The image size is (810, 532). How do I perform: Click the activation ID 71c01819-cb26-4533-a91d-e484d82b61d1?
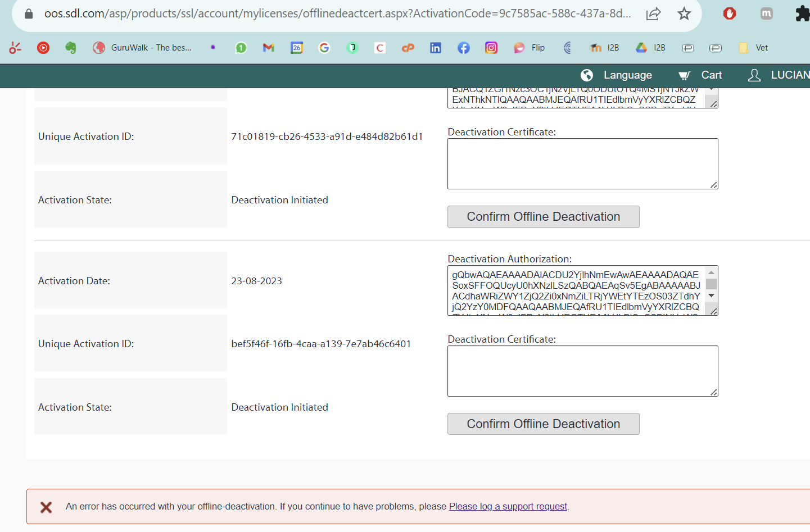327,137
